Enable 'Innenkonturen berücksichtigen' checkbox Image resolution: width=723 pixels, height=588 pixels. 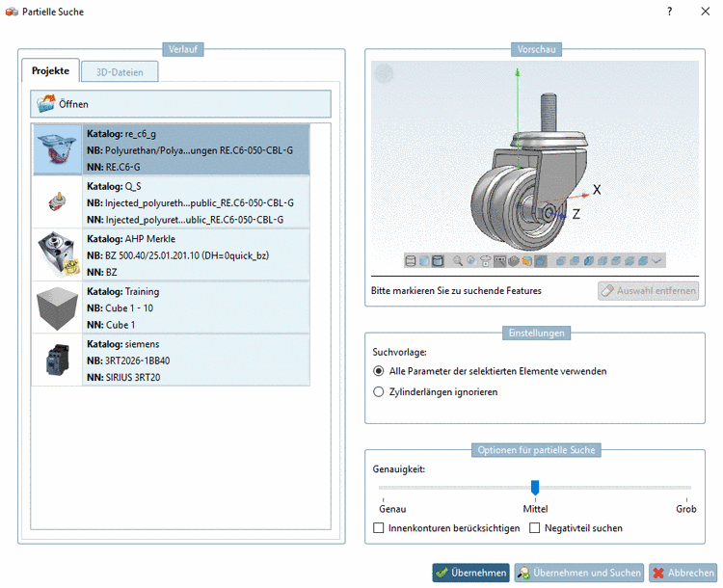pyautogui.click(x=379, y=527)
